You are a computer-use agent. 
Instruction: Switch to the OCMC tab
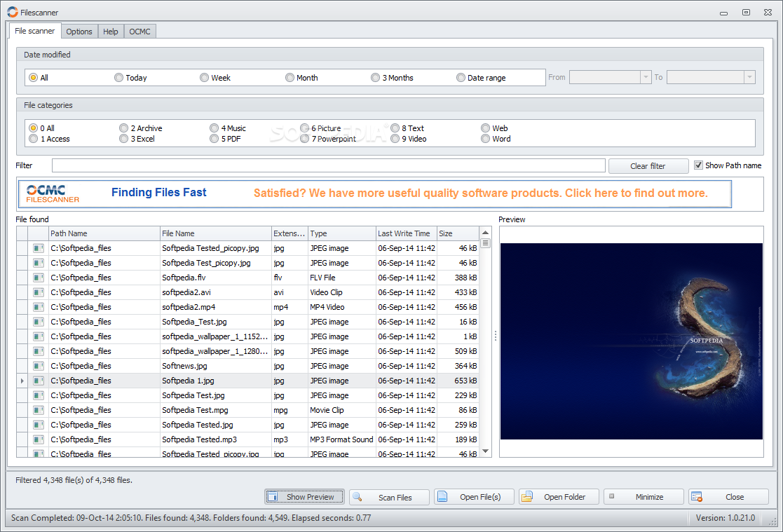pyautogui.click(x=139, y=32)
